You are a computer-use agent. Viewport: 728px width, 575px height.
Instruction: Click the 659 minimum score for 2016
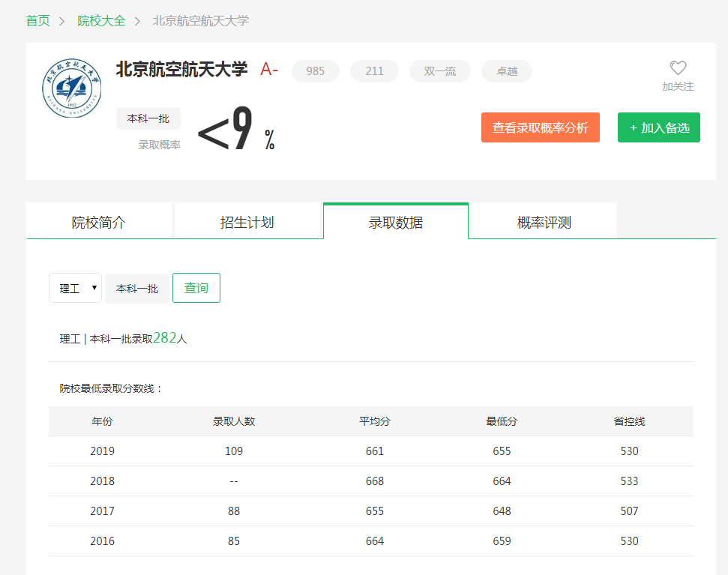click(502, 541)
